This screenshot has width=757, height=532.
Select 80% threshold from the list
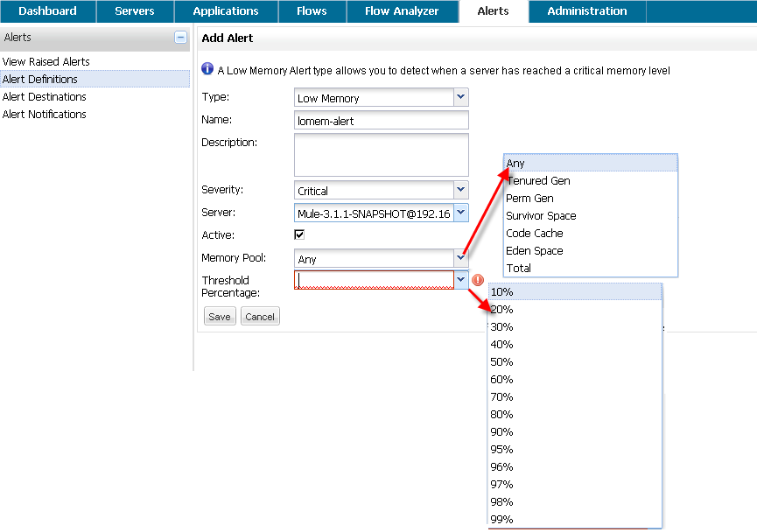(502, 415)
